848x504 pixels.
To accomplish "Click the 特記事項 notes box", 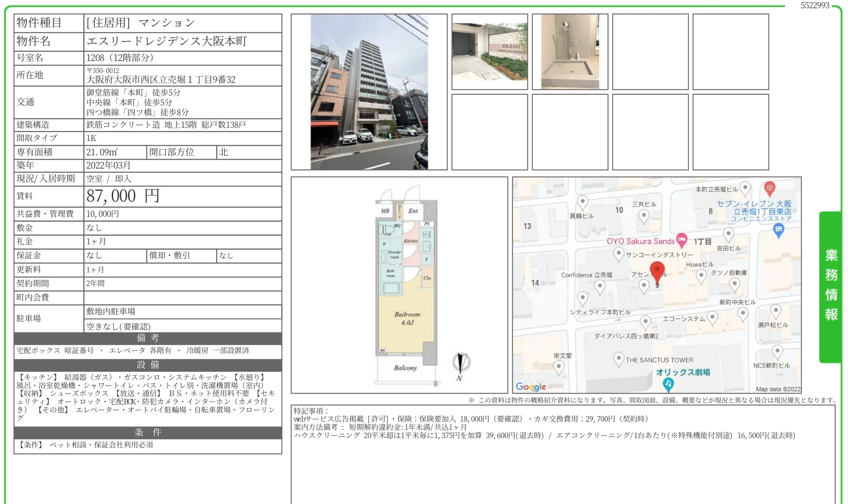I will (x=563, y=455).
